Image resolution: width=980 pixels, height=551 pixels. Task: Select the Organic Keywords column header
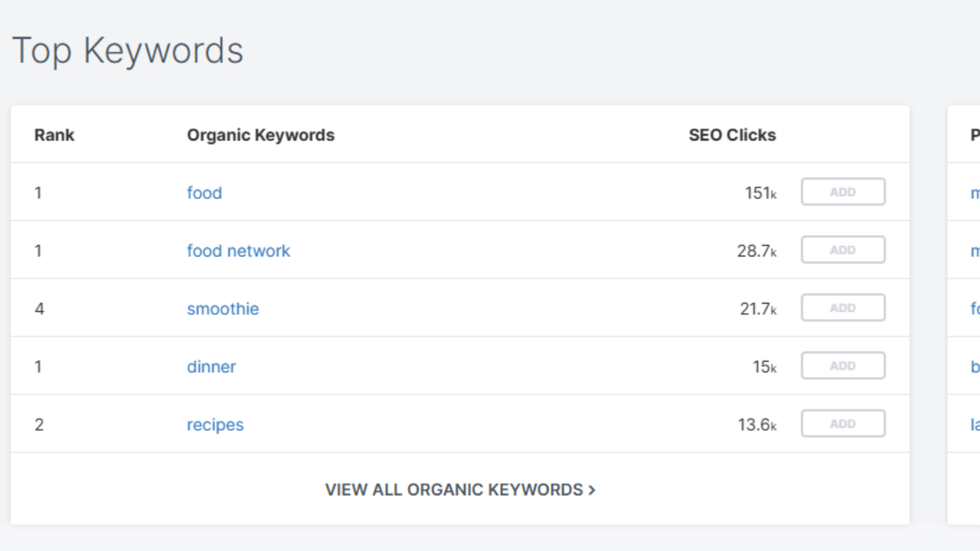coord(260,135)
